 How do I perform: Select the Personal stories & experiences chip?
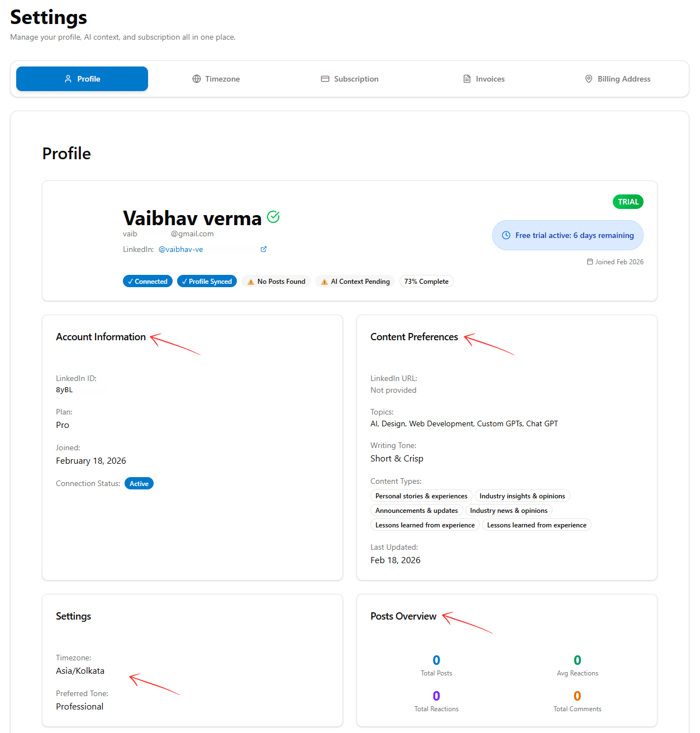pyautogui.click(x=421, y=496)
